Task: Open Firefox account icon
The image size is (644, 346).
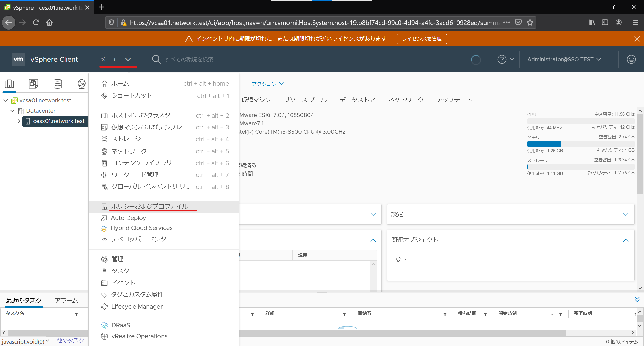Action: coord(619,22)
